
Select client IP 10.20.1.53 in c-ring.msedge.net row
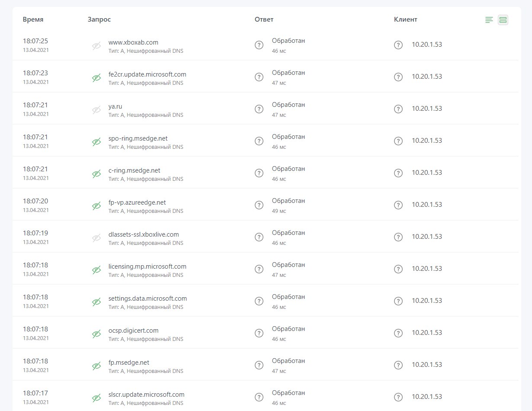click(x=426, y=173)
